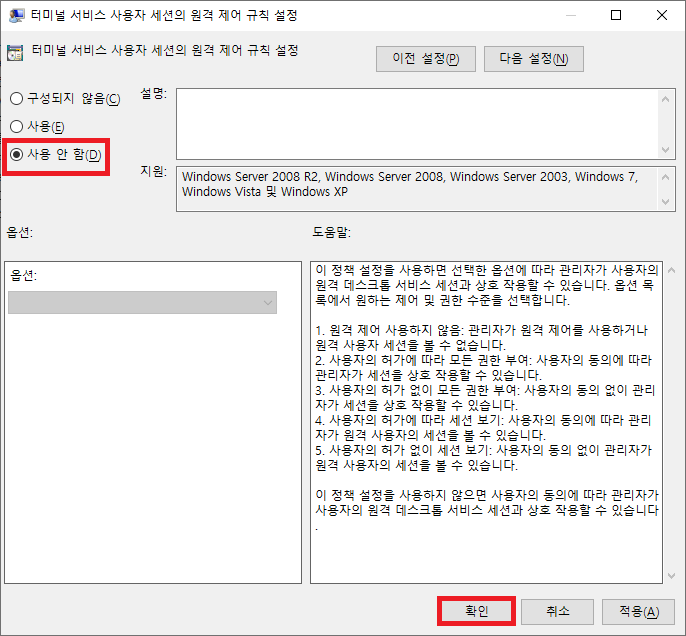Choose the 사용 안 함 option

(17, 155)
